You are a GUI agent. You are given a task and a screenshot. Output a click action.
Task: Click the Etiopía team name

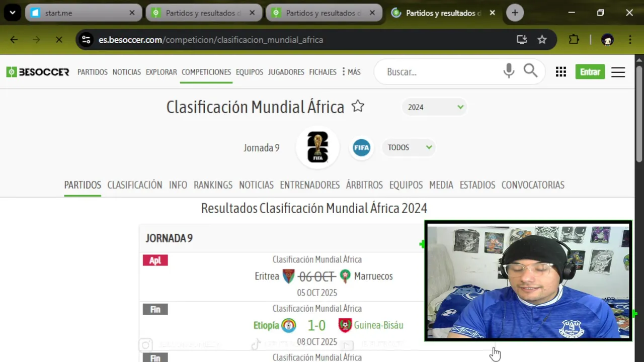tap(266, 325)
